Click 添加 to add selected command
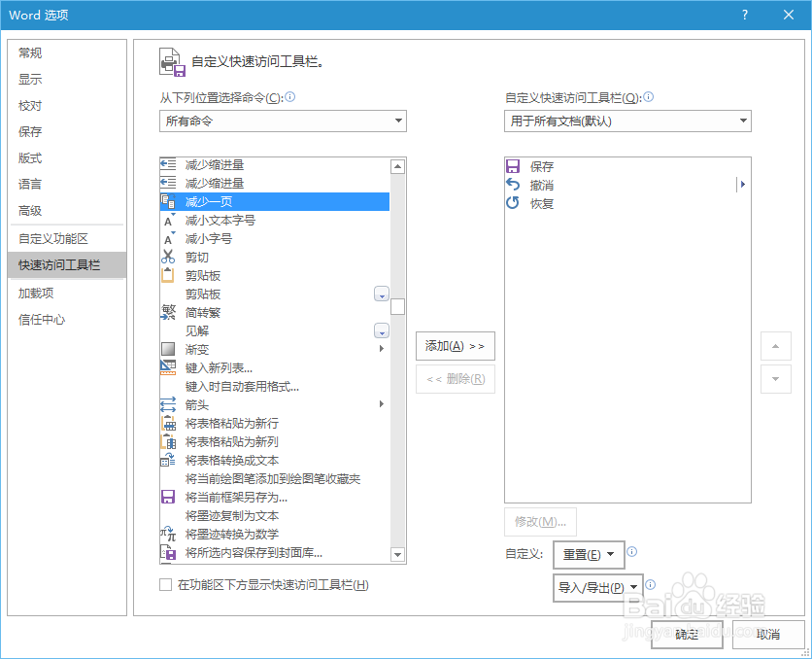812x659 pixels. pos(455,346)
